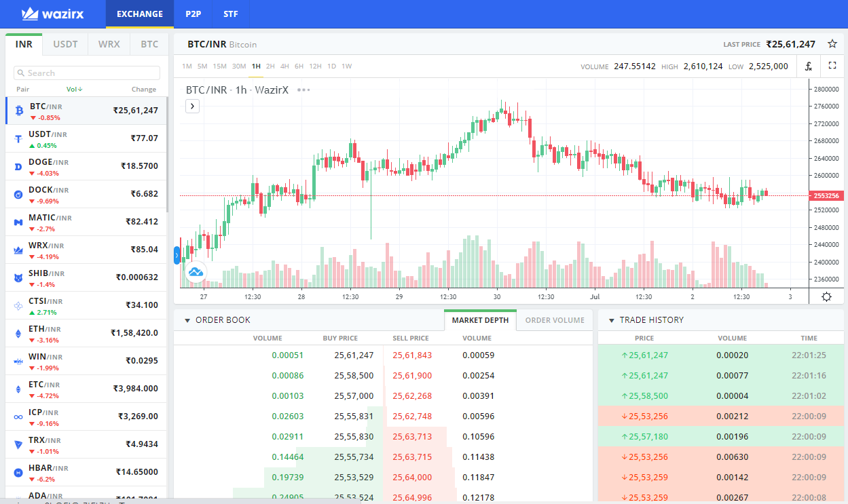The height and width of the screenshot is (504, 848).
Task: Select buy price 25,58,500 in order book
Action: (x=354, y=375)
